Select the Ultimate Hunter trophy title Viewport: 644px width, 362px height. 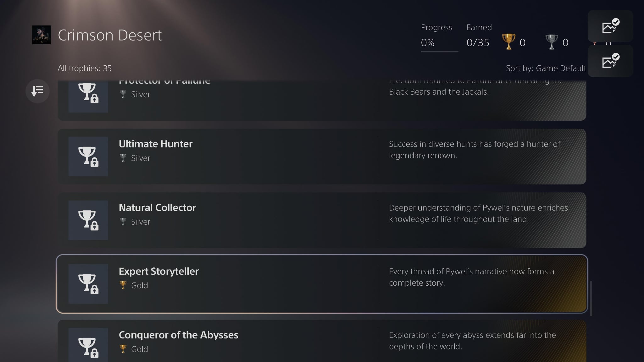(x=156, y=144)
